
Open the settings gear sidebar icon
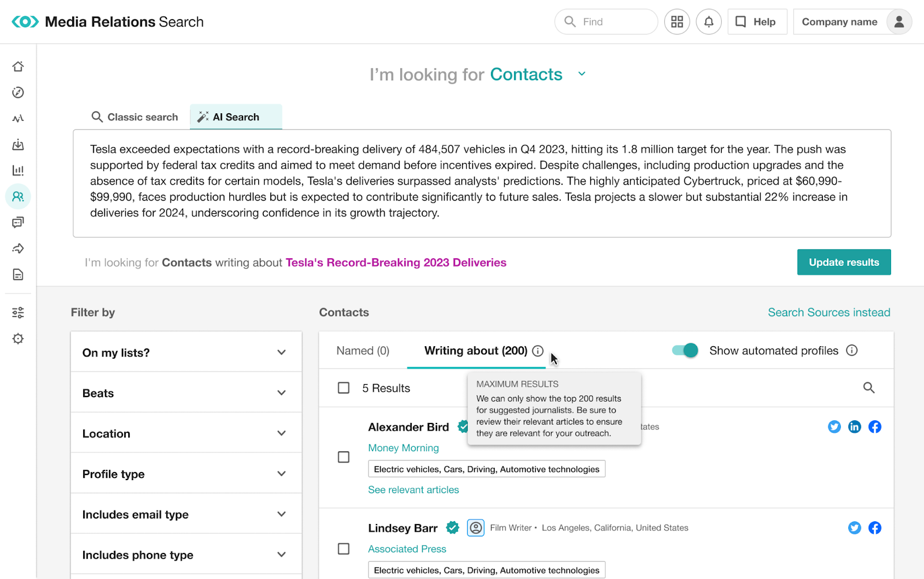[18, 339]
